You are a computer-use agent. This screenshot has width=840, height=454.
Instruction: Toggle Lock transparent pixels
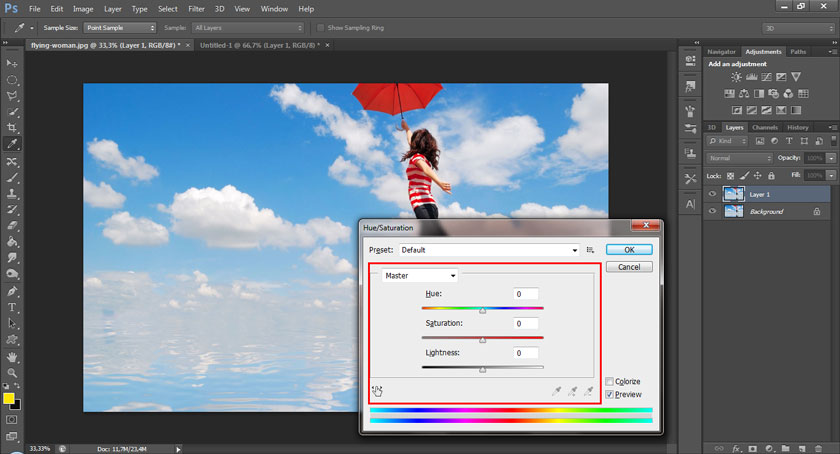730,176
